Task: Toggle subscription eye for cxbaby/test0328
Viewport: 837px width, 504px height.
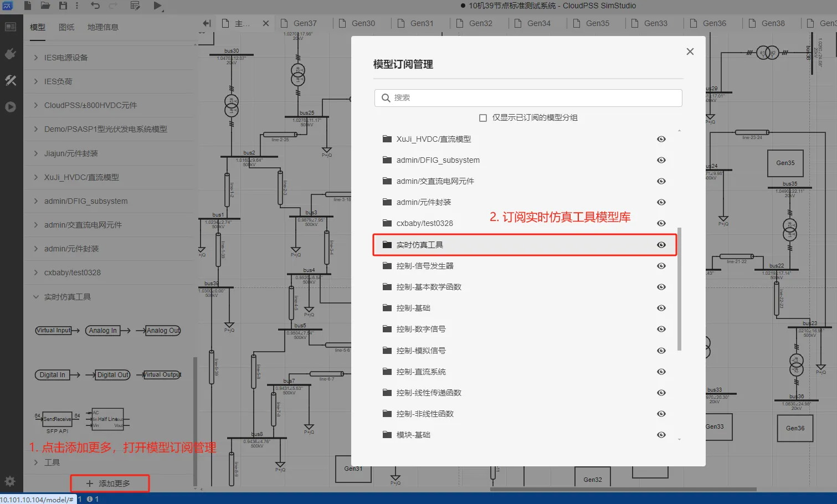Action: 661,223
